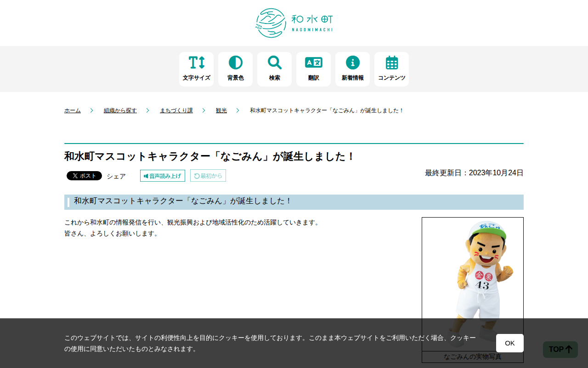
Task: Open 組織から探す breadcrumb link
Action: 120,110
